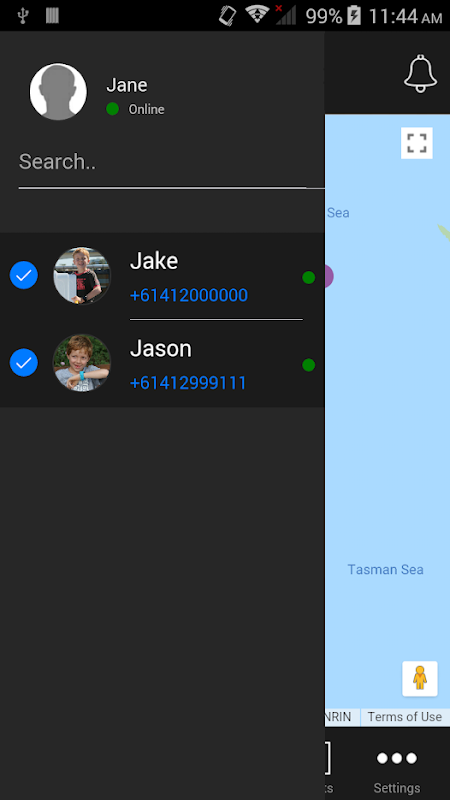Uncheck the checkbox next to Jason
Image resolution: width=450 pixels, height=800 pixels.
[x=24, y=363]
